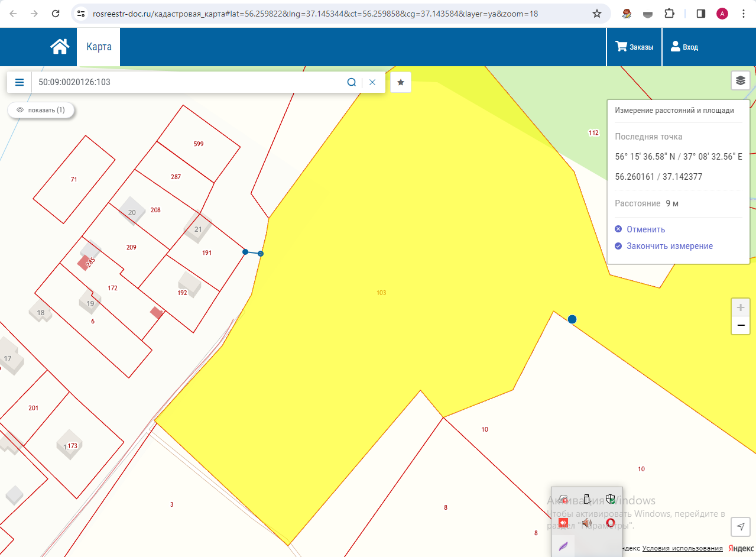Clear the cadastral number search field
The width and height of the screenshot is (756, 557).
coord(372,82)
